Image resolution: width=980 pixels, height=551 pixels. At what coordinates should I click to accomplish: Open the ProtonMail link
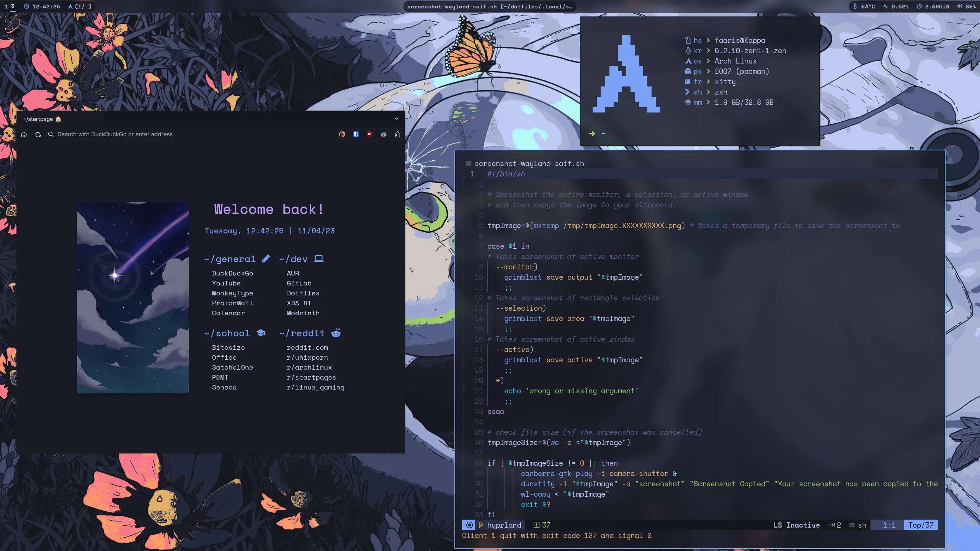pos(232,303)
